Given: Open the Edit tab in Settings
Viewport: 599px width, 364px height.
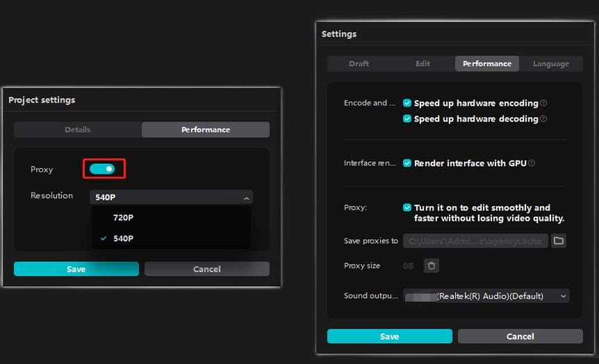Looking at the screenshot, I should click(422, 63).
